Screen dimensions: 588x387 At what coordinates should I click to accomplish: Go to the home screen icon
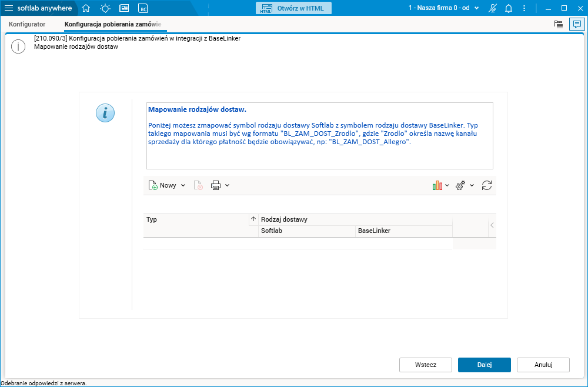point(86,8)
